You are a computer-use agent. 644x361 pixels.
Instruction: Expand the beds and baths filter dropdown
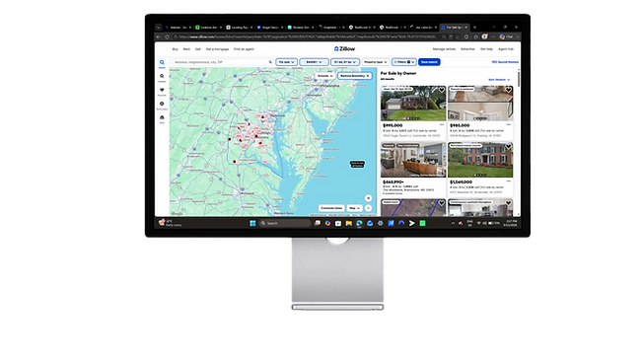tap(345, 62)
